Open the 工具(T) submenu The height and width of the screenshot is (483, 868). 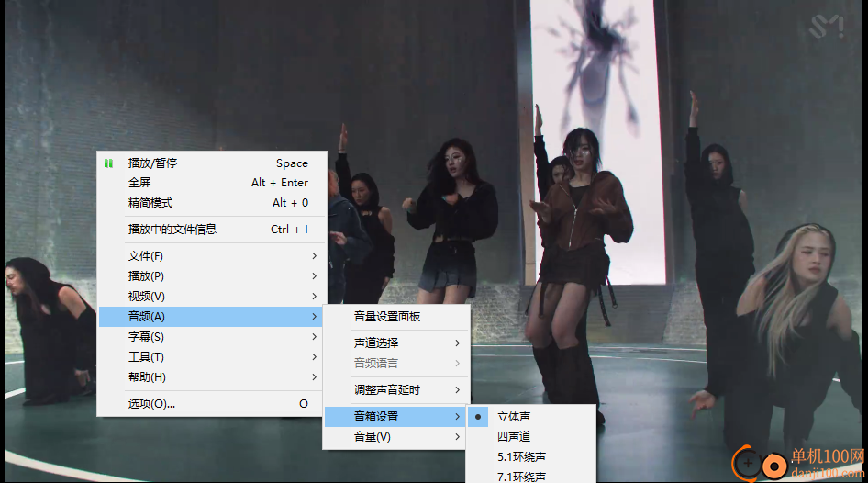click(x=212, y=356)
